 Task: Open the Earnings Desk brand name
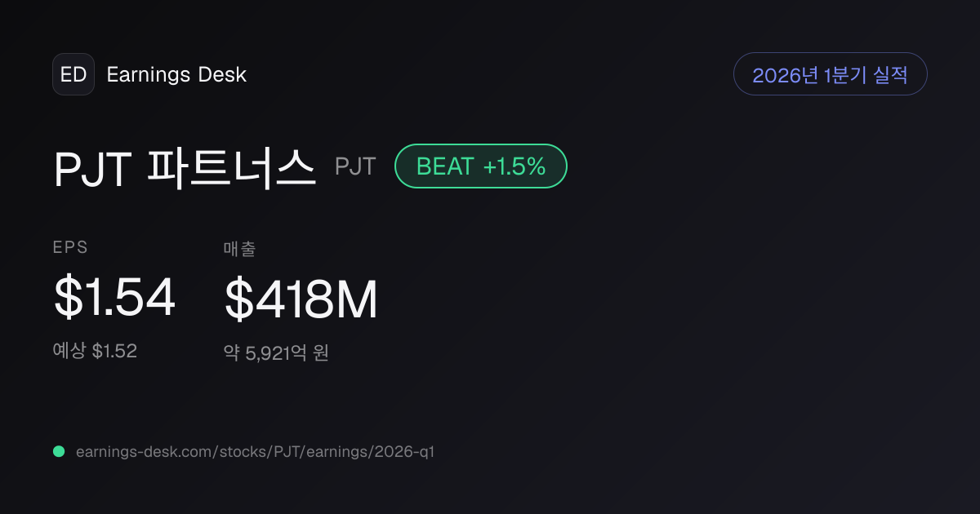coord(176,75)
